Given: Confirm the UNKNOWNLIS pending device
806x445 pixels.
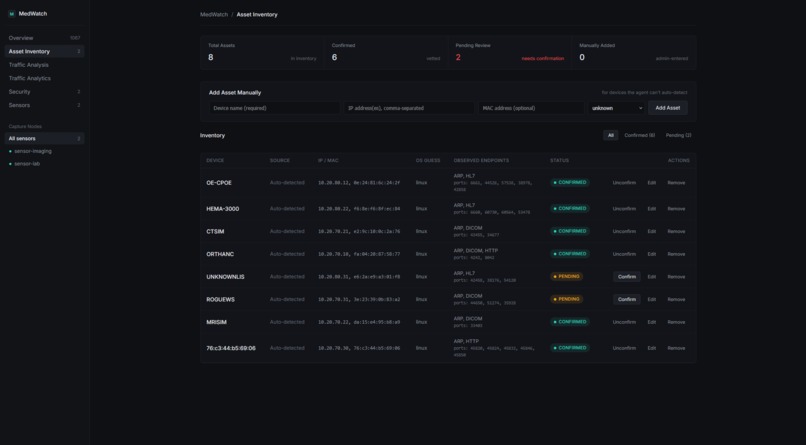Looking at the screenshot, I should [627, 276].
